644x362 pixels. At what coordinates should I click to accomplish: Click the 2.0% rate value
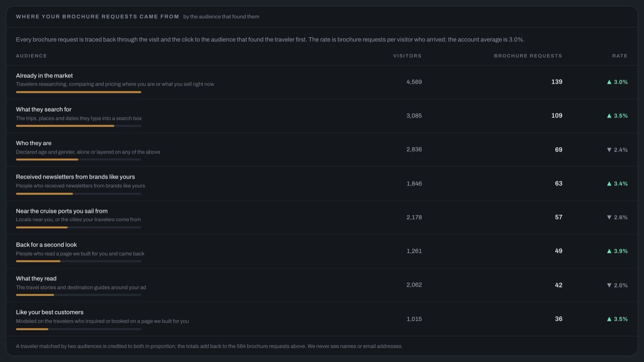(621, 285)
